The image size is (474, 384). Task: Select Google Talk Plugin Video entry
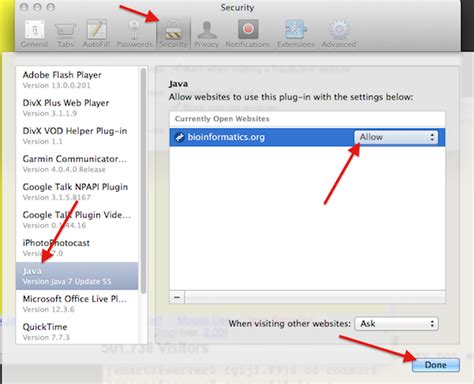(x=77, y=220)
